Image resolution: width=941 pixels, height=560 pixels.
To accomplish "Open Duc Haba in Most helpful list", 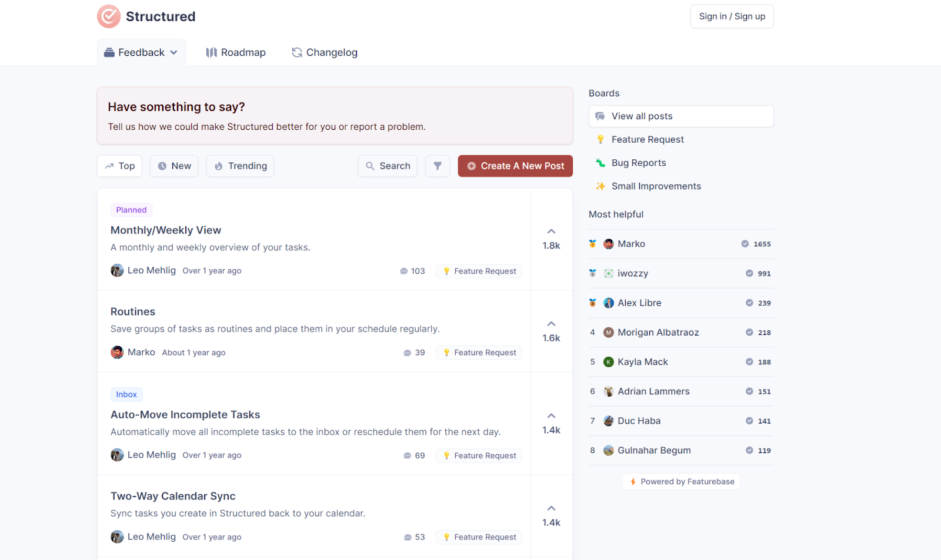I will point(681,421).
